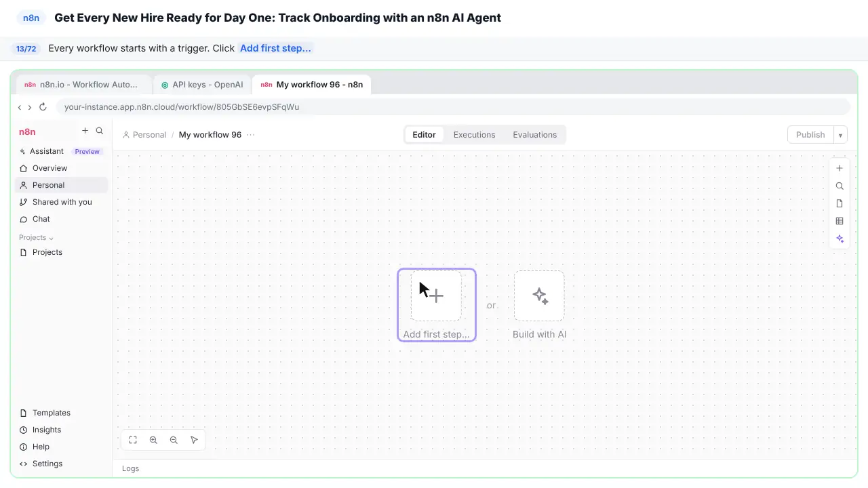Click the zoom to fit canvas icon
The image size is (868, 488).
[133, 440]
